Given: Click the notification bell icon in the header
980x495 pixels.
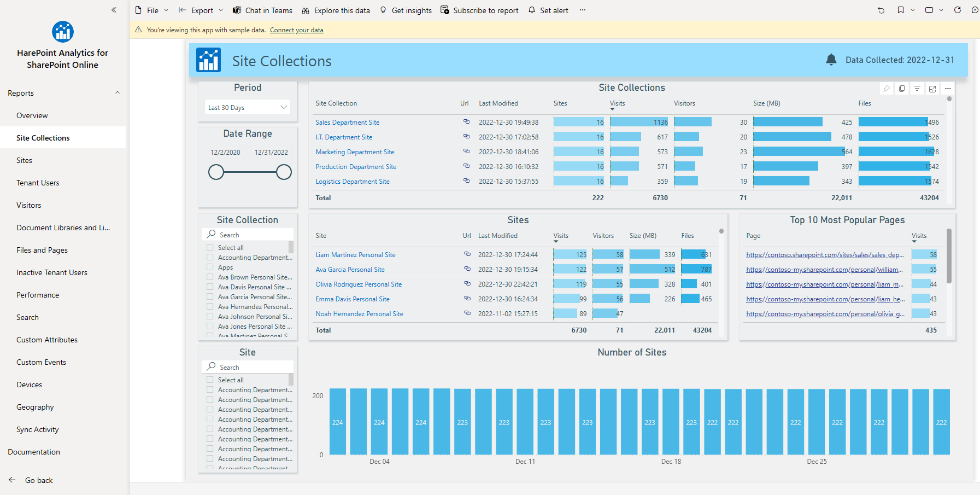Looking at the screenshot, I should tap(831, 60).
